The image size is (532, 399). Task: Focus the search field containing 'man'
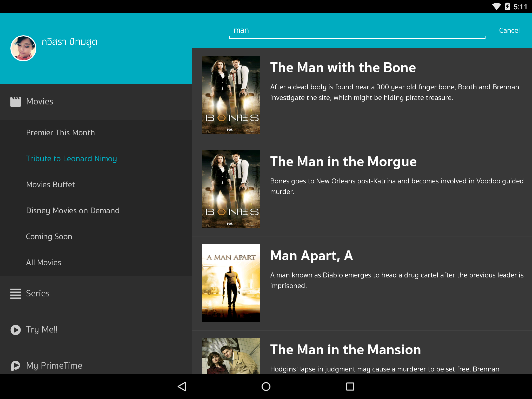(357, 31)
